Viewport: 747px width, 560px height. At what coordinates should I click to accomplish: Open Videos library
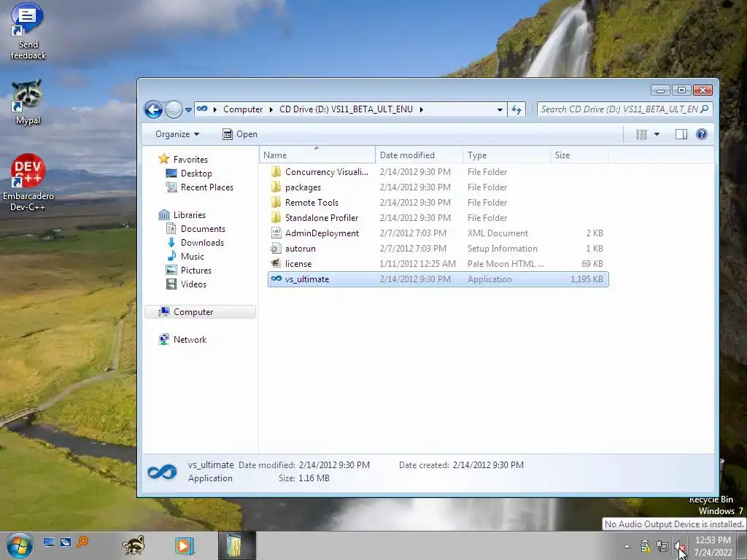click(193, 284)
